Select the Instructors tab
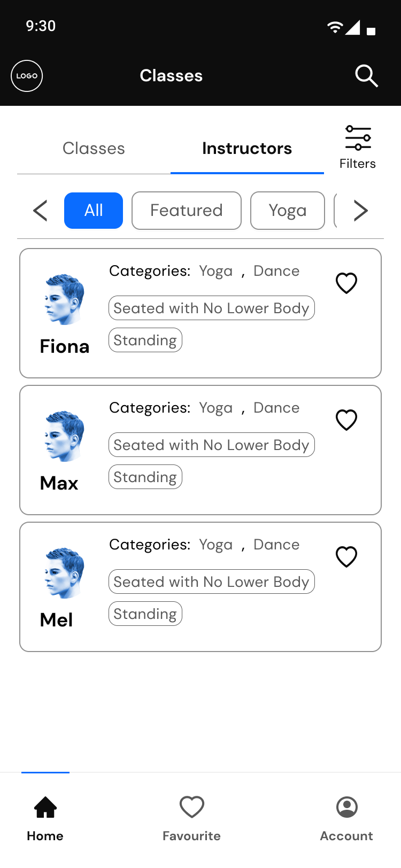Image resolution: width=401 pixels, height=868 pixels. point(247,149)
